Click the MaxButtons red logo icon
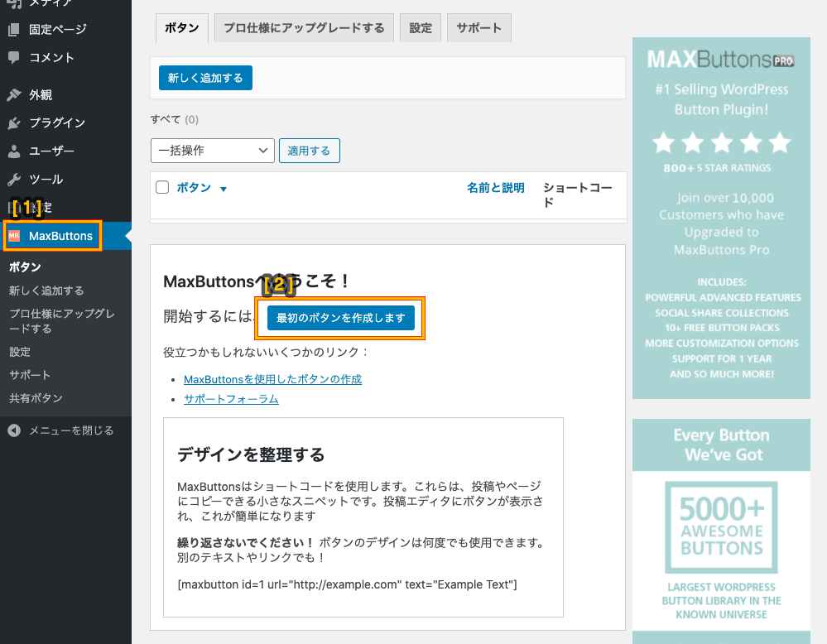Image resolution: width=827 pixels, height=644 pixels. click(14, 236)
